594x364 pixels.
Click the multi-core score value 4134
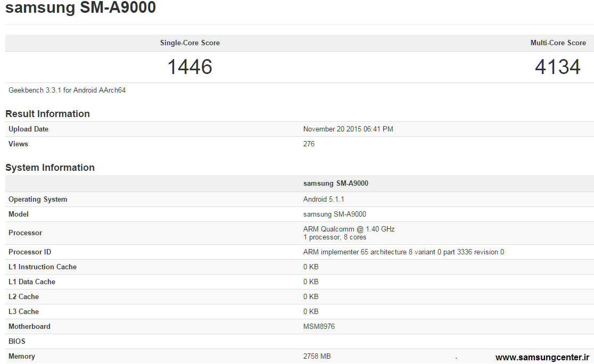[x=558, y=67]
